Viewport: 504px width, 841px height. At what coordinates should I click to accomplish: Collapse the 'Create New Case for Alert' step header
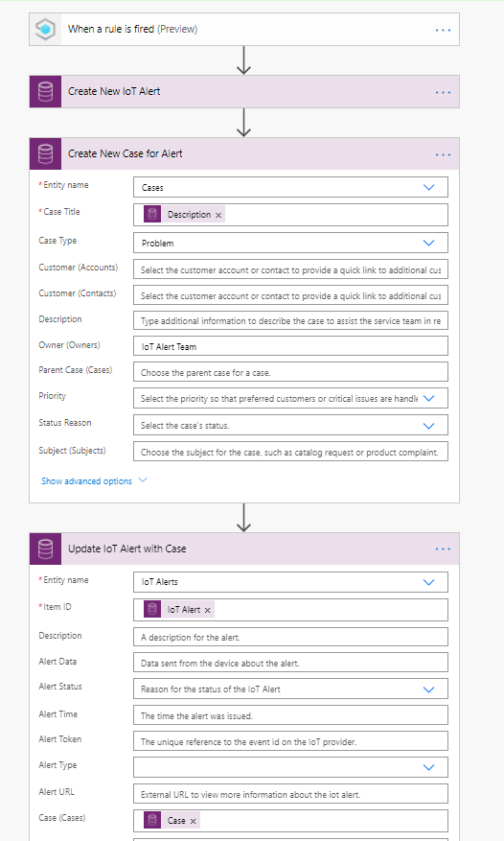[x=244, y=154]
